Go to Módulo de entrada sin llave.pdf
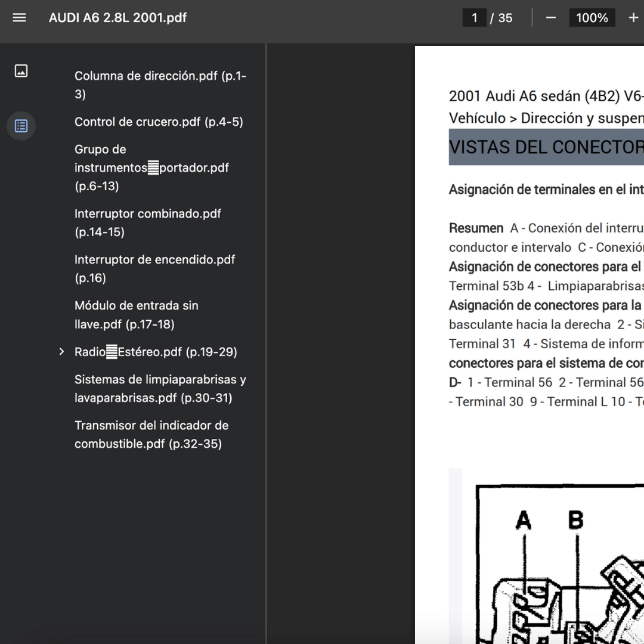Screen dimensions: 644x644 pyautogui.click(x=137, y=315)
